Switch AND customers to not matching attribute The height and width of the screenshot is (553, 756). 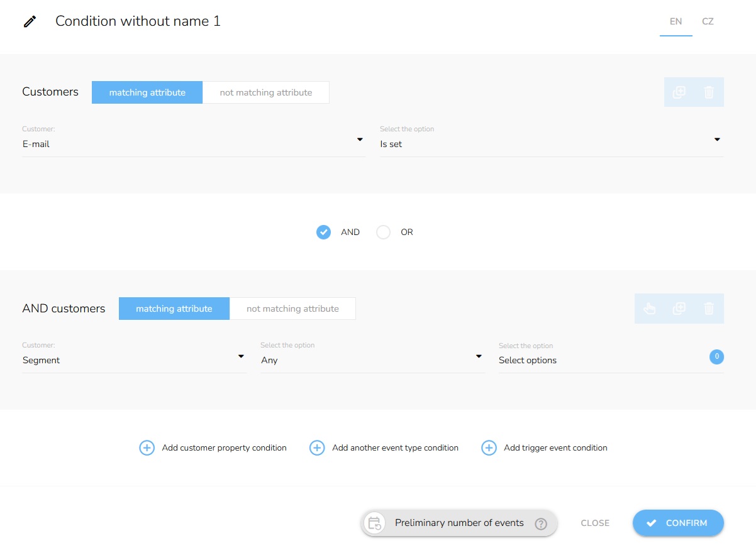coord(292,309)
